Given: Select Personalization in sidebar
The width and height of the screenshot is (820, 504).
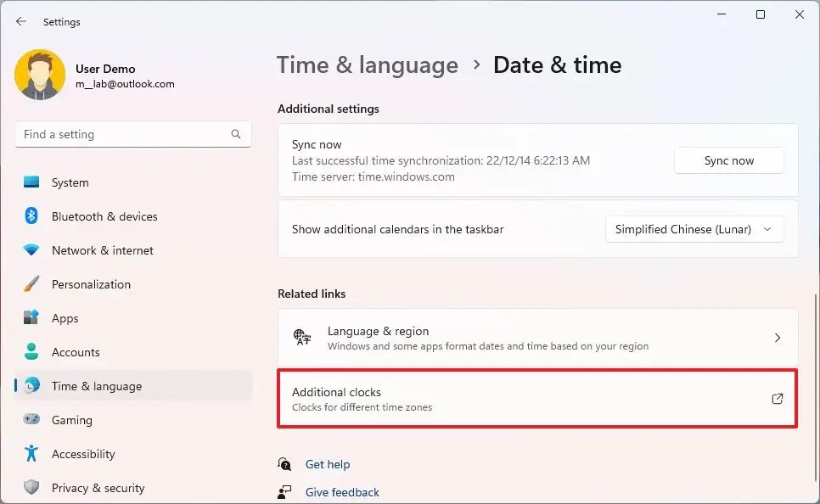Looking at the screenshot, I should pos(133,284).
